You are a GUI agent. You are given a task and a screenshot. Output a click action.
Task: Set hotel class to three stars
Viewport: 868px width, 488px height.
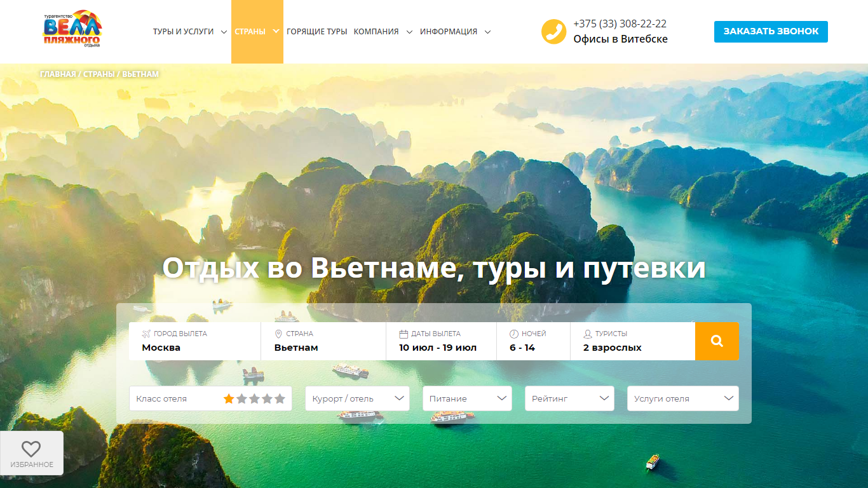point(254,398)
